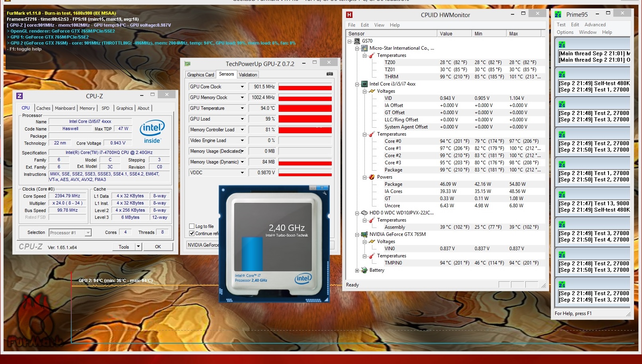Screen dimensions: 642x364
Task: Click the NVIDIA GeForce GTX 765M card icon
Action: 364,234
